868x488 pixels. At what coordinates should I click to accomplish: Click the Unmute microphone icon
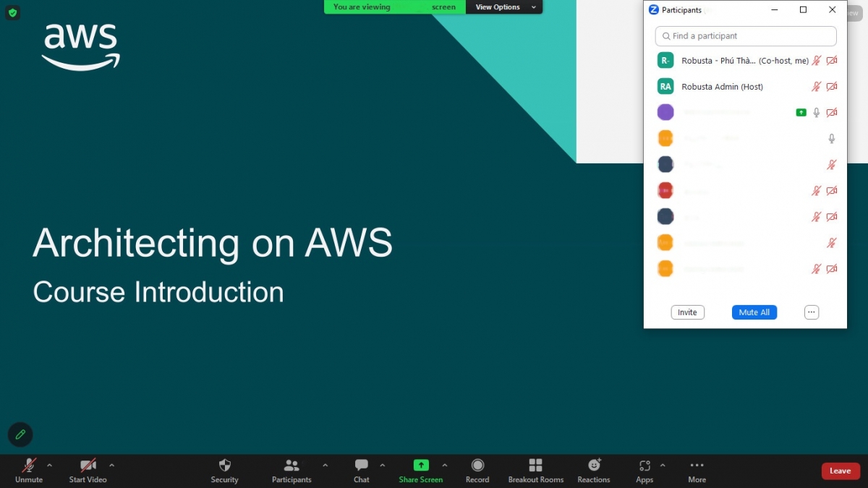point(29,465)
